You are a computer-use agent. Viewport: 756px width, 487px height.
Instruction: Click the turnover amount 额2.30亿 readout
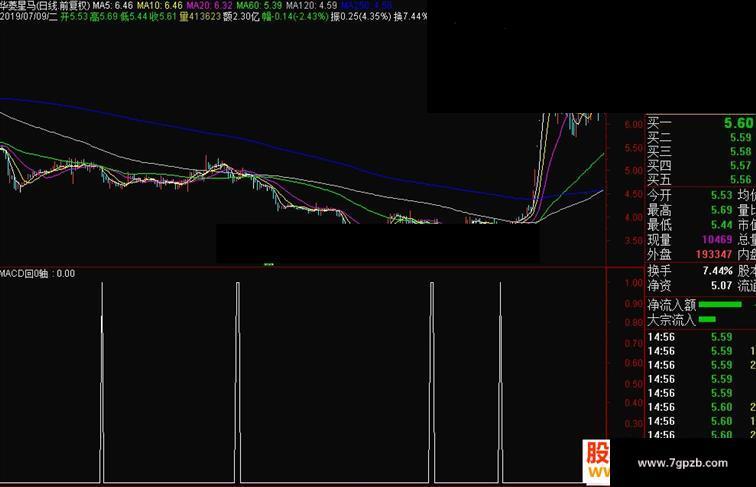(241, 17)
